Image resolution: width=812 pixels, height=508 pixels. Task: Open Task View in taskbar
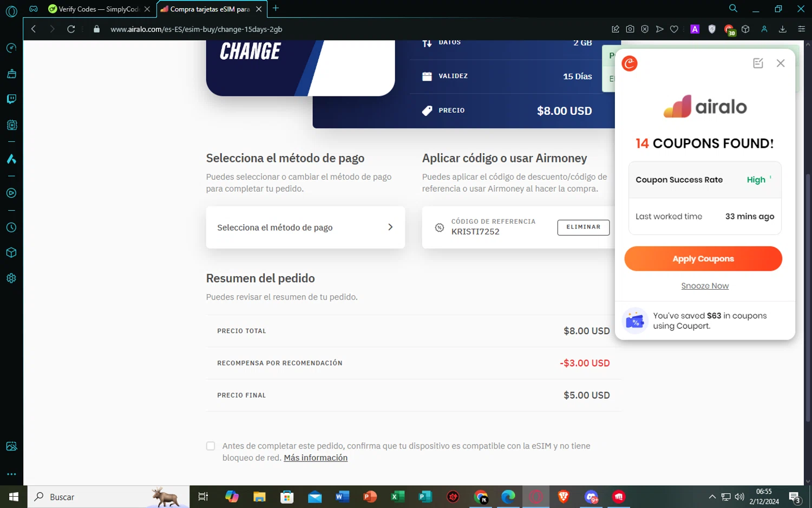click(x=204, y=497)
